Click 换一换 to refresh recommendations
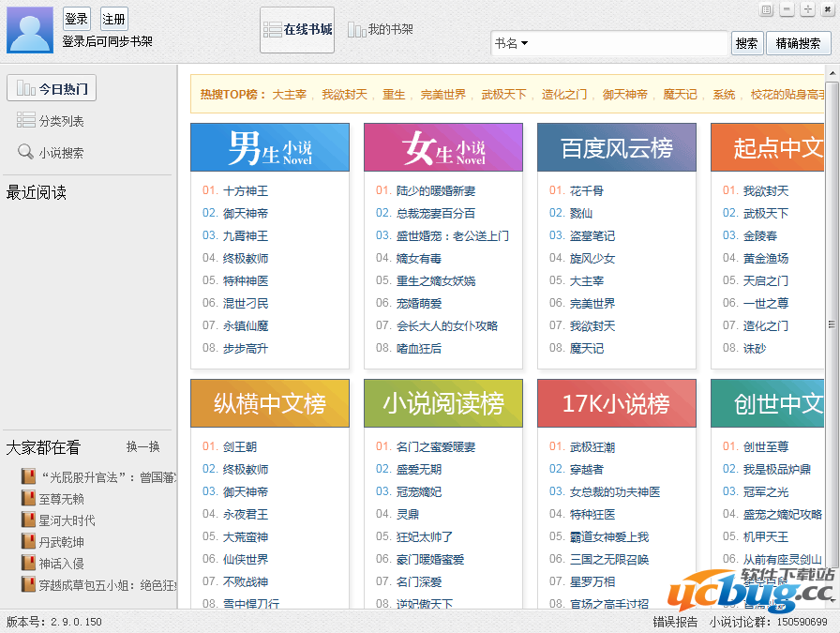The image size is (840, 633). [x=143, y=447]
